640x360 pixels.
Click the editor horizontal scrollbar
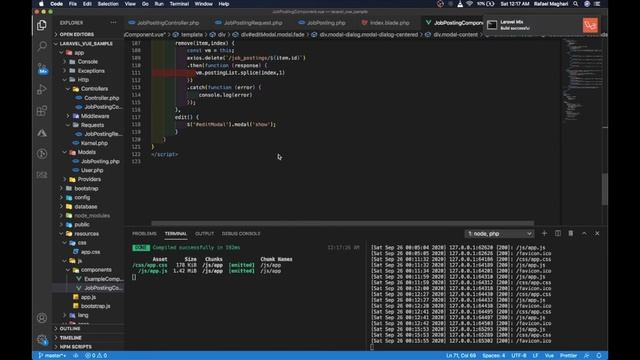point(342,223)
